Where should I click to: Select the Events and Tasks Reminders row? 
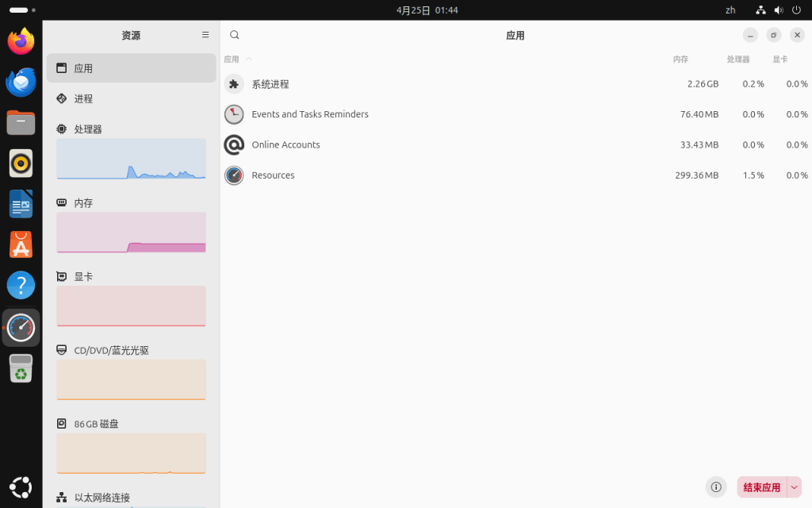[x=516, y=114]
